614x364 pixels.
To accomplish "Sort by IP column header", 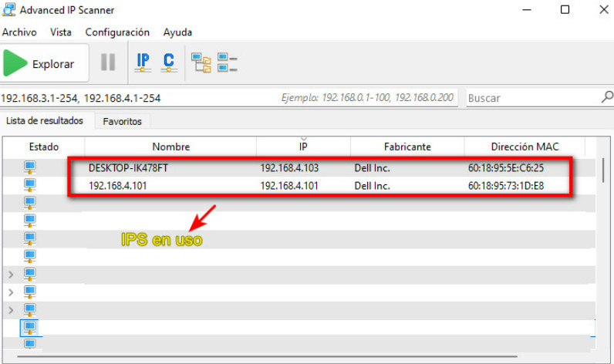I will click(x=303, y=147).
